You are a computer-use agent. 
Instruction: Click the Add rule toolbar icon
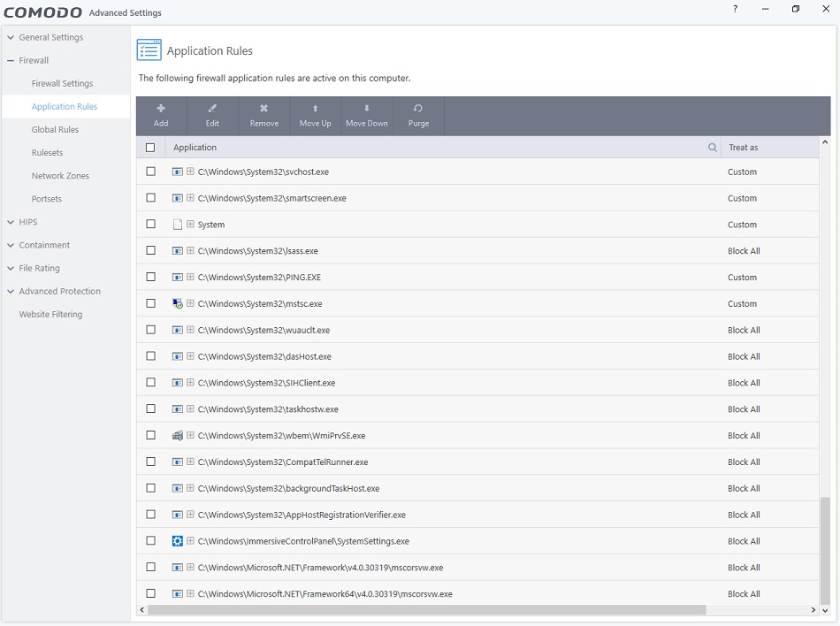161,109
